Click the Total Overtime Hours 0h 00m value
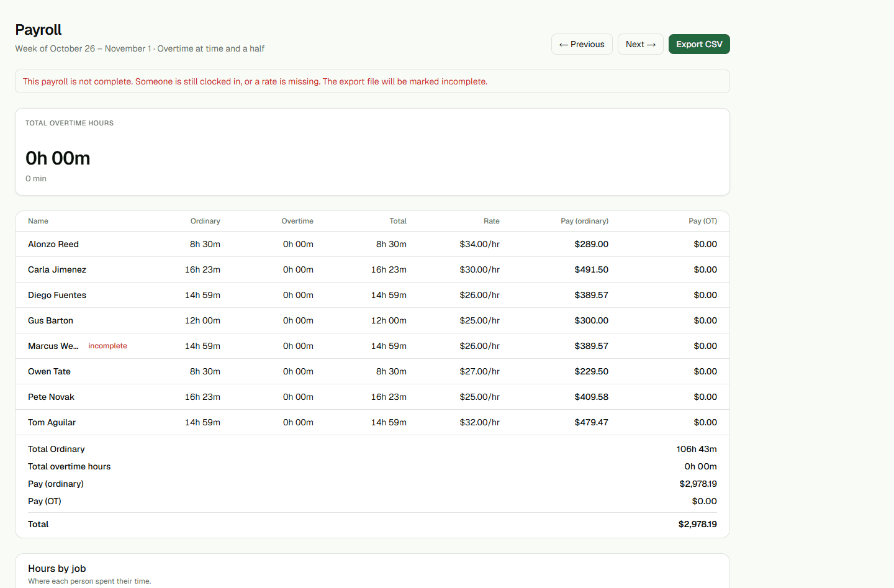Viewport: 894px width, 588px height. click(x=58, y=158)
